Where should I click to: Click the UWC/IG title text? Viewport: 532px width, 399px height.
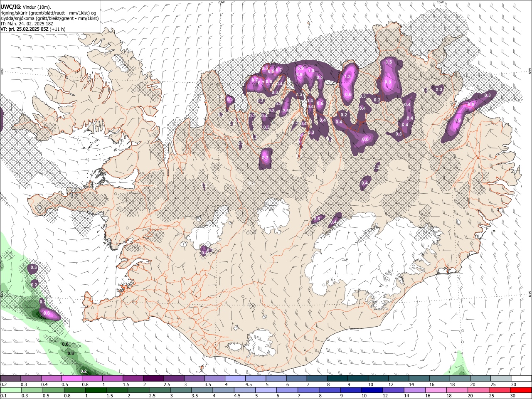pos(10,7)
